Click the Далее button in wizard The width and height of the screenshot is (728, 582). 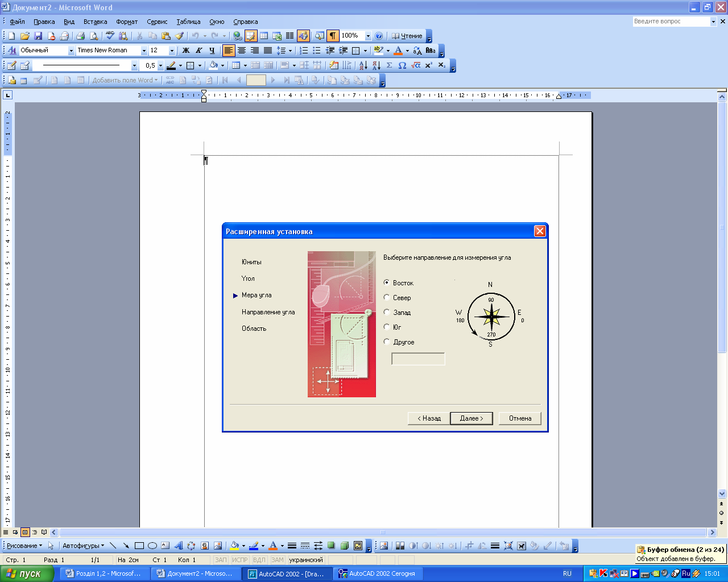coord(471,418)
